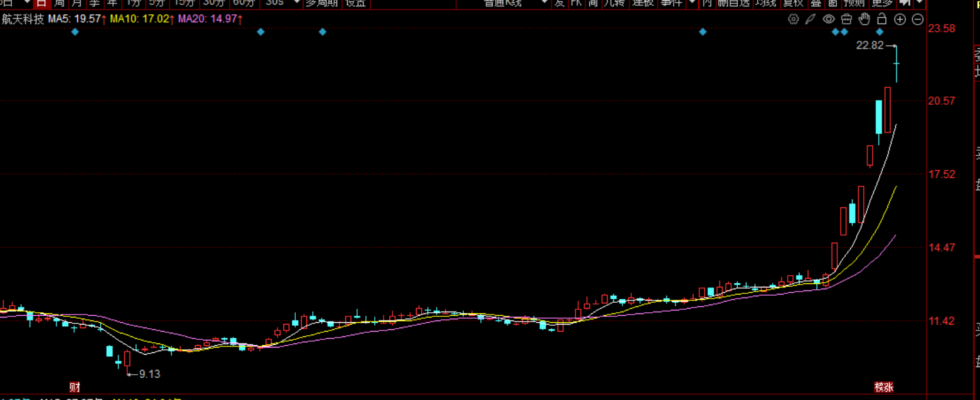Viewport: 980px width, 400px height.
Task: Click the 简 simple mode button
Action: pos(593,3)
